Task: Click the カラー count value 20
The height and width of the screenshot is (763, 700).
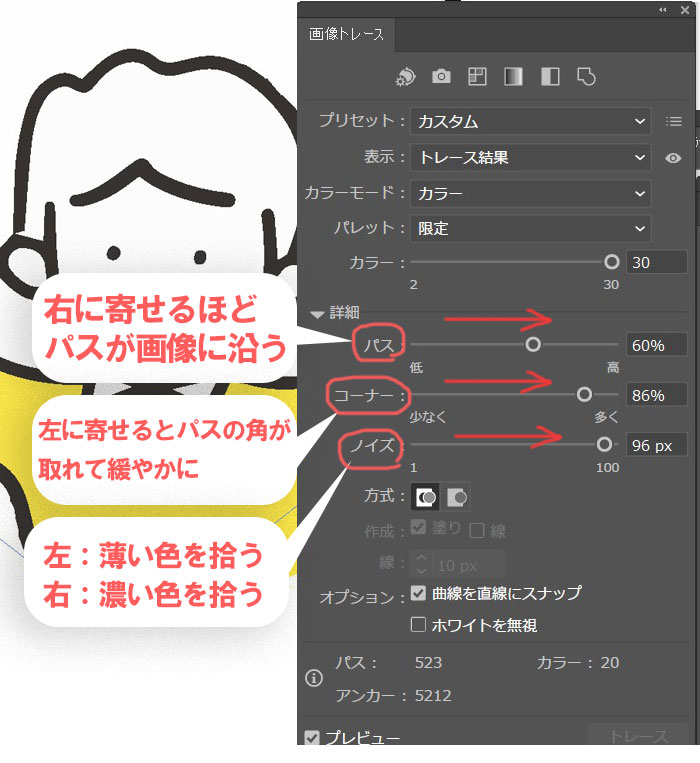Action: coord(610,663)
